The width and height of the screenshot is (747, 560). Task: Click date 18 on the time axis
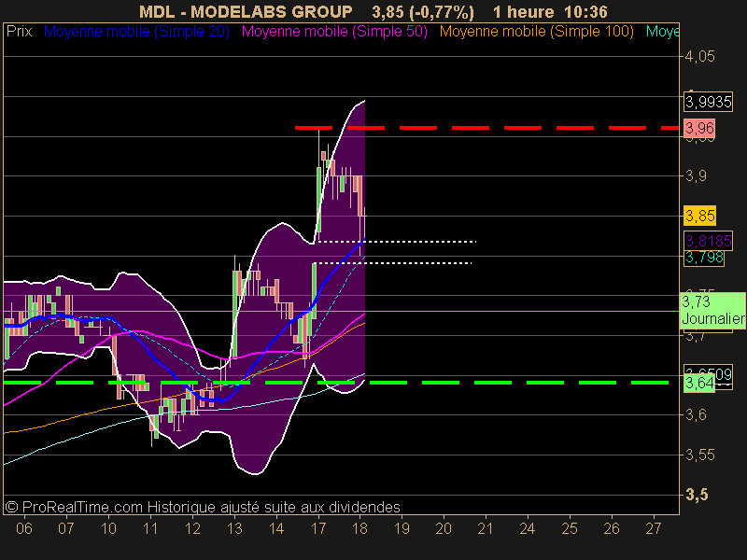[x=359, y=528]
